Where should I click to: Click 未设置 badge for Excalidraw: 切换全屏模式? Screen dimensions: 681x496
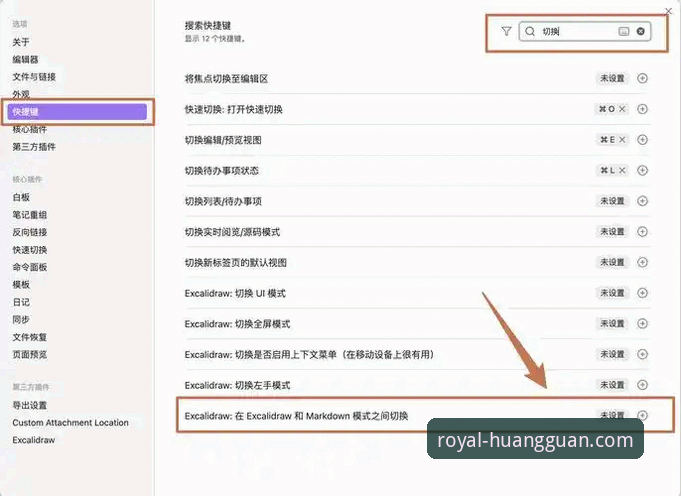[x=612, y=324]
